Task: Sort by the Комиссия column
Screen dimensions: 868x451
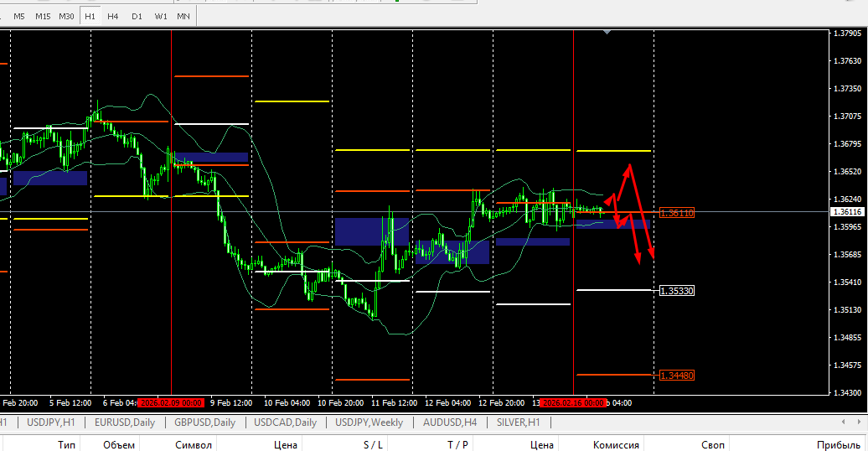Action: point(616,445)
